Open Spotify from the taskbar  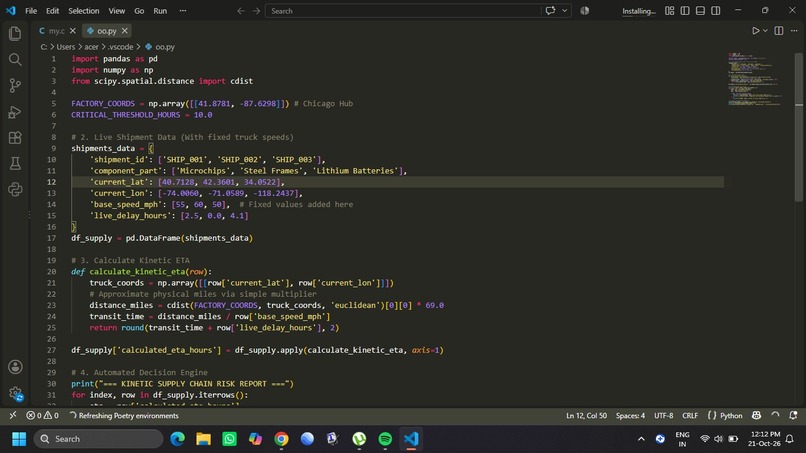(385, 439)
